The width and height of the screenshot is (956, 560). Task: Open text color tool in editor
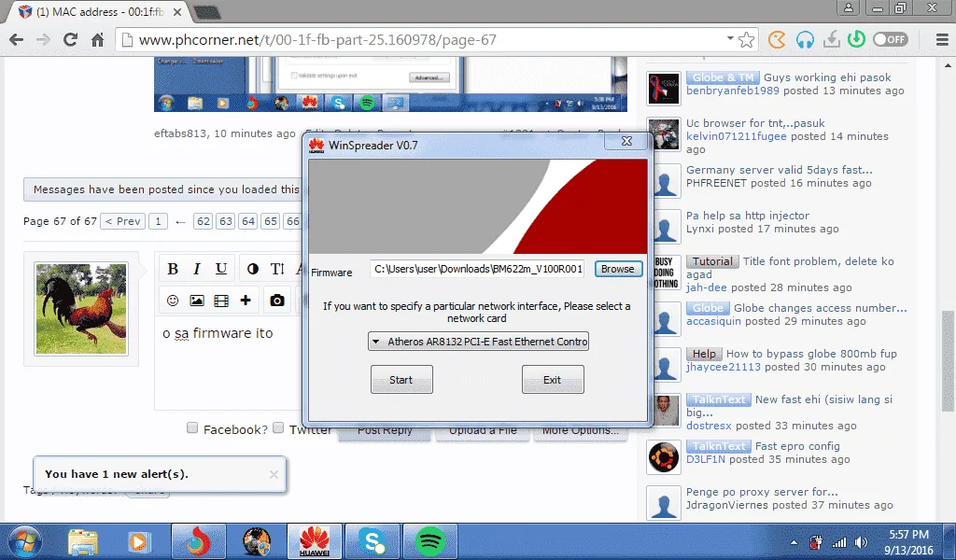point(252,269)
